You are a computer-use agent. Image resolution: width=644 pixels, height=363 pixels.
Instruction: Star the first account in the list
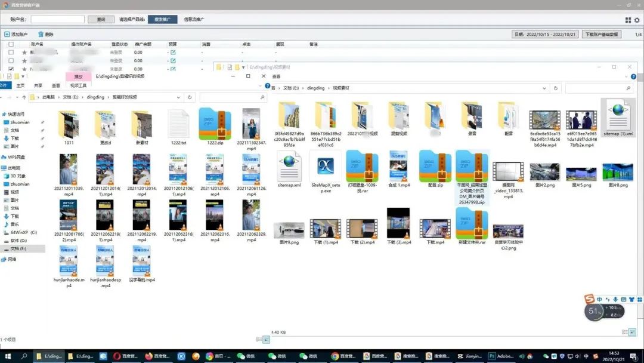[24, 52]
